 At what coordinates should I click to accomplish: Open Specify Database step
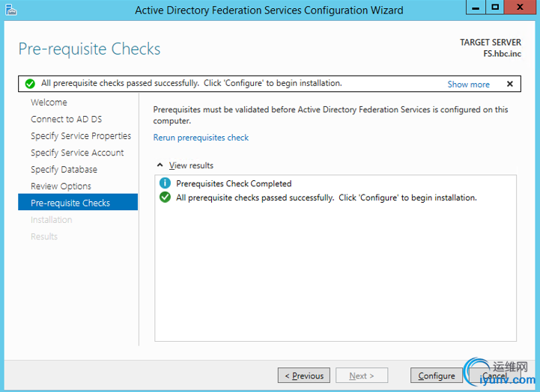pyautogui.click(x=64, y=170)
